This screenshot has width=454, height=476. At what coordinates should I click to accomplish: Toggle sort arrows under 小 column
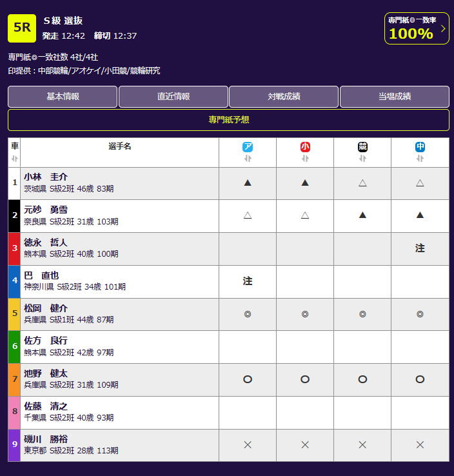point(305,159)
